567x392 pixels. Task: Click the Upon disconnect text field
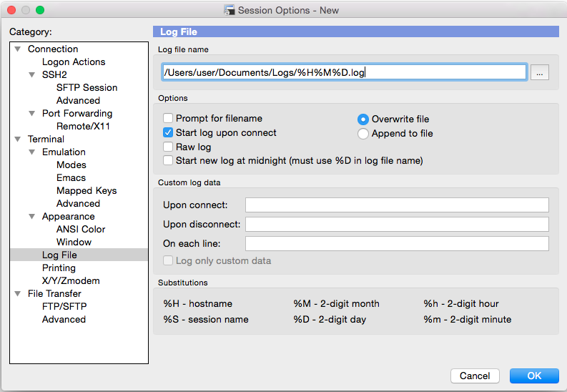coord(397,224)
